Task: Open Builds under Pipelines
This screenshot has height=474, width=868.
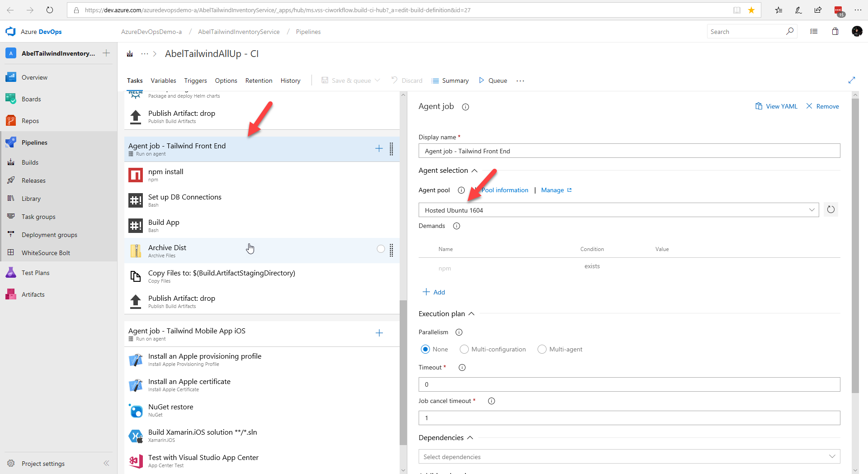Action: [x=30, y=162]
